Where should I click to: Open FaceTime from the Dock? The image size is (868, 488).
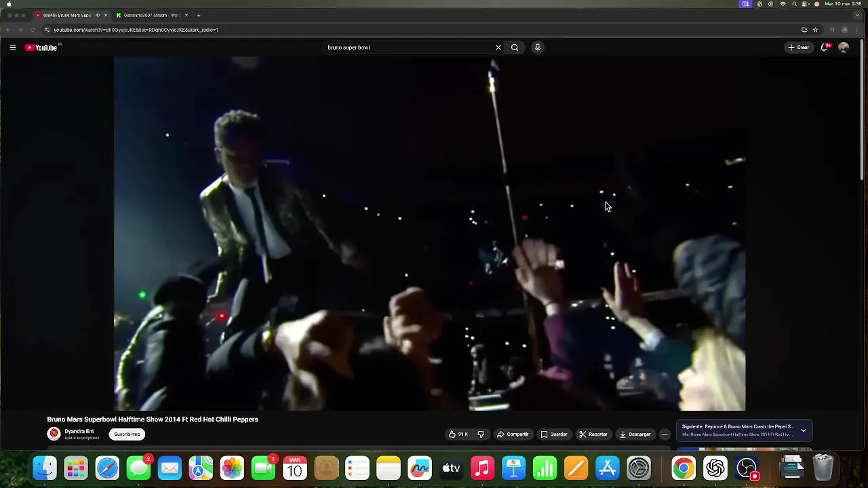pos(263,468)
